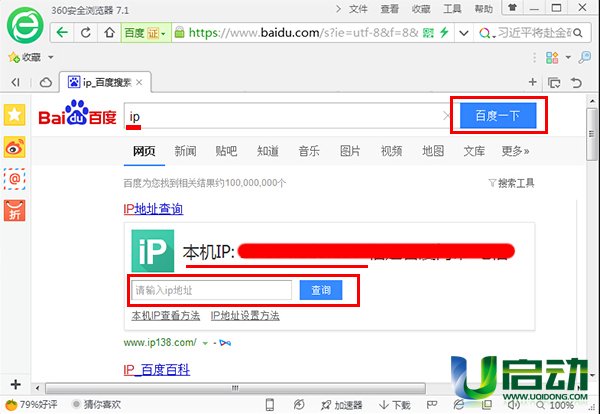Open the Baidu certificate dropdown in address bar
The height and width of the screenshot is (414, 600).
tap(163, 34)
